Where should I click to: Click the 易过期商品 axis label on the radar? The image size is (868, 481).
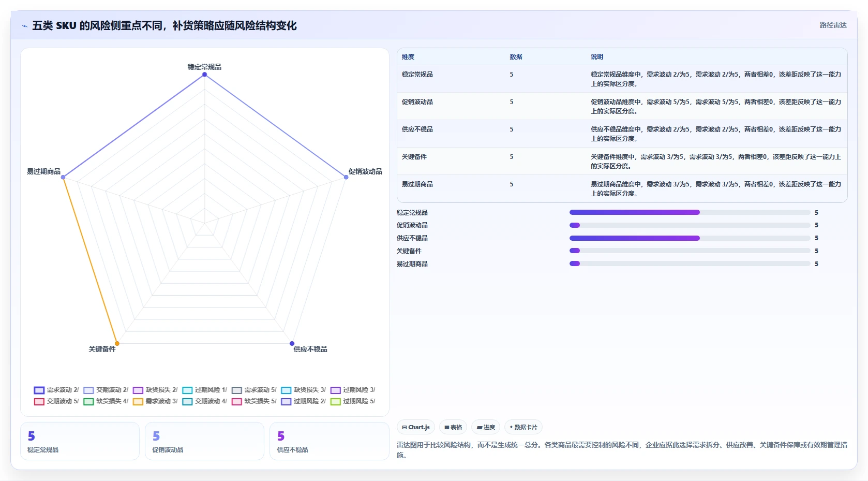pyautogui.click(x=43, y=171)
